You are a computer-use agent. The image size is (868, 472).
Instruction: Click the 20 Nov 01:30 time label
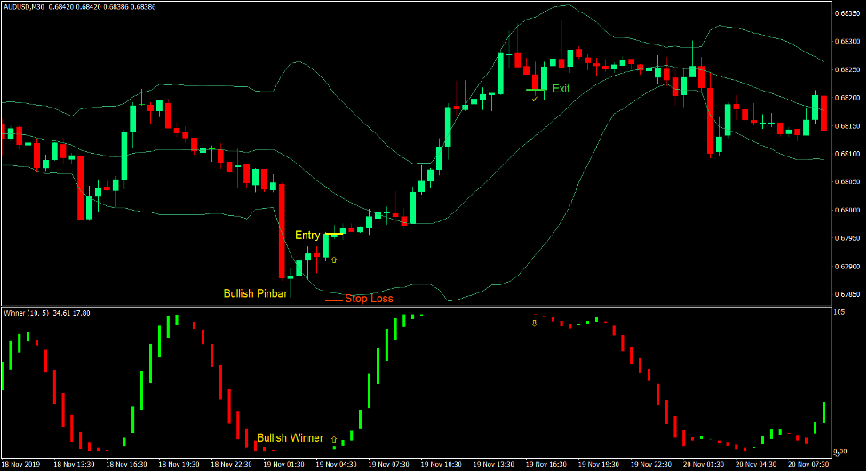[x=703, y=464]
